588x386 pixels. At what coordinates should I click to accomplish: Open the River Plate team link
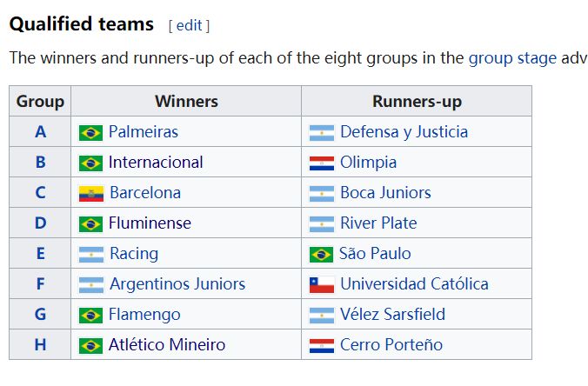pyautogui.click(x=378, y=223)
